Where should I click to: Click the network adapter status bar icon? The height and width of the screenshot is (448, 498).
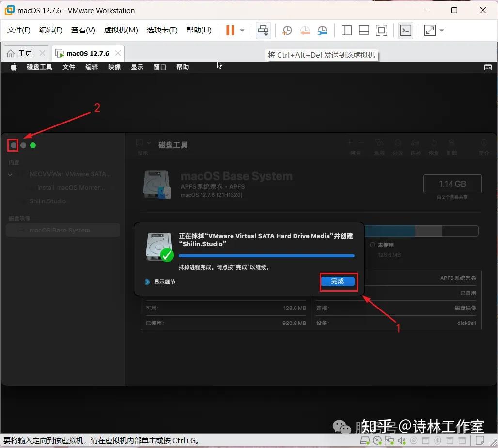(x=389, y=441)
